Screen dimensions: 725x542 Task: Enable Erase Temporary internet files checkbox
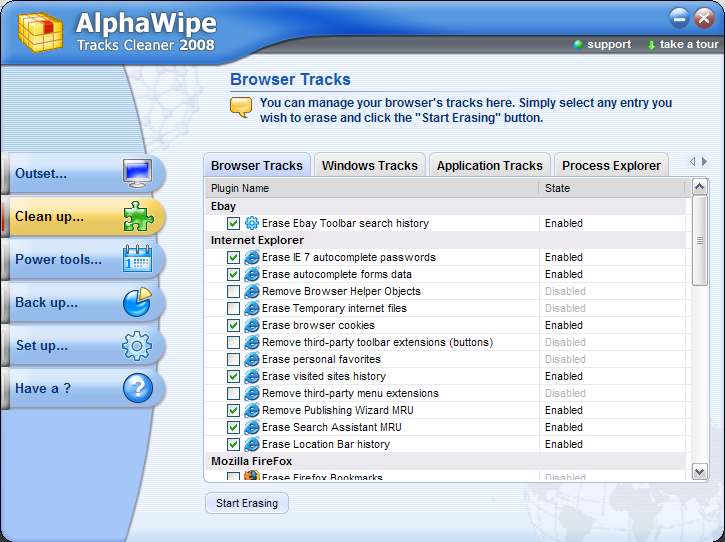(x=233, y=308)
